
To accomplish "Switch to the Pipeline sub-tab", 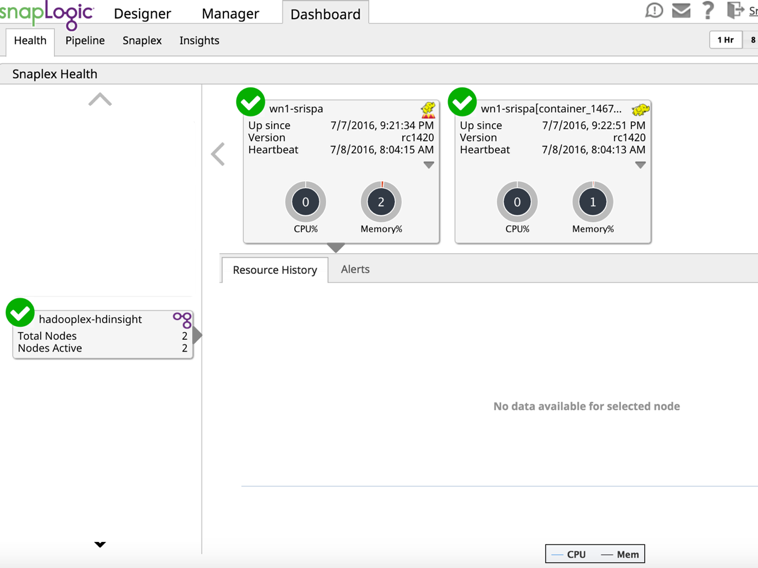I will [85, 41].
